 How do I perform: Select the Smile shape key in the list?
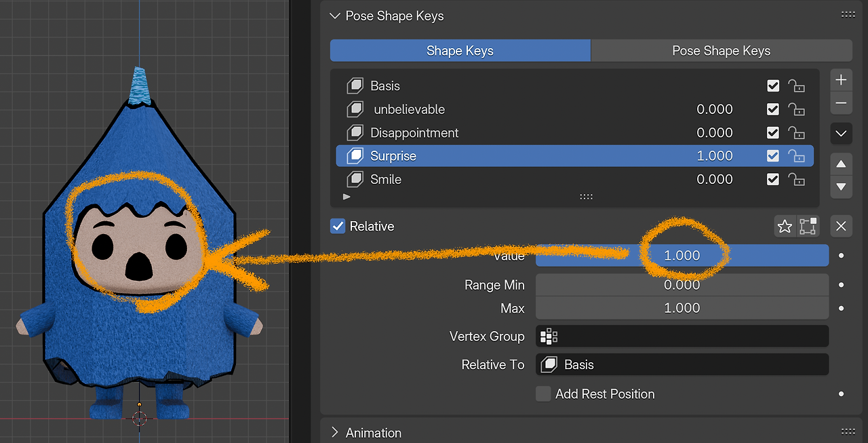[x=475, y=179]
